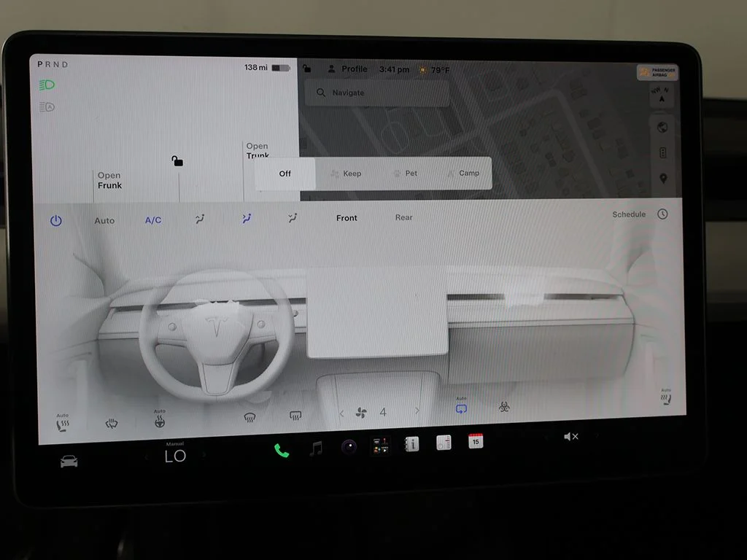Screen dimensions: 747x560
Task: Open the Energy app icon
Action: tap(444, 443)
